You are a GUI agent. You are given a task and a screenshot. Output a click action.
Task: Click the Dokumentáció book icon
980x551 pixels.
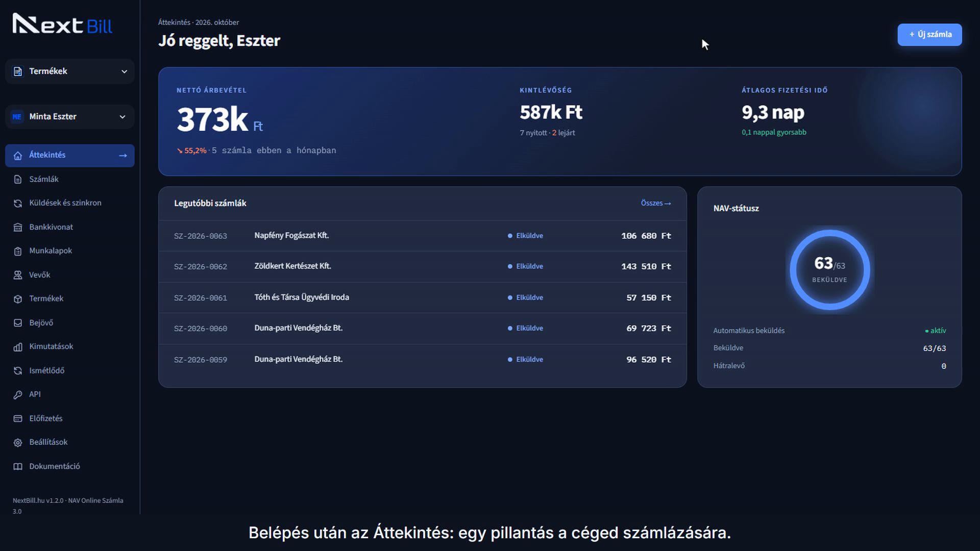18,466
